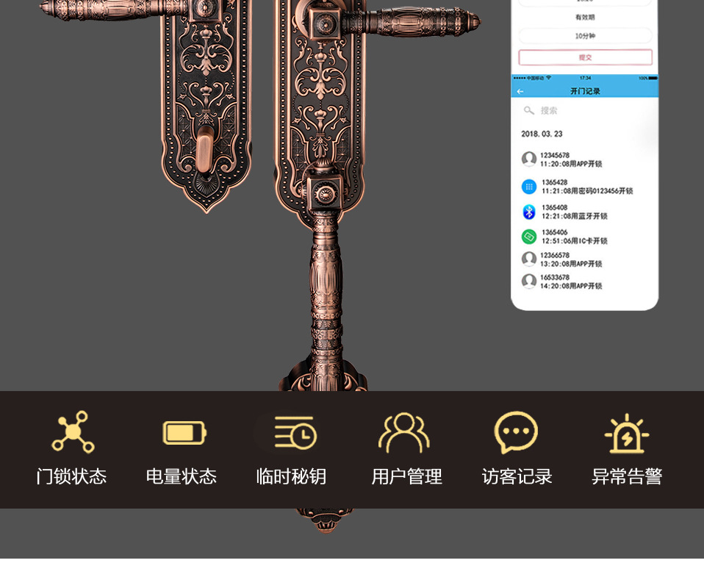Tap record 14:20:08用APP开锁
This screenshot has width=704, height=588.
click(571, 286)
